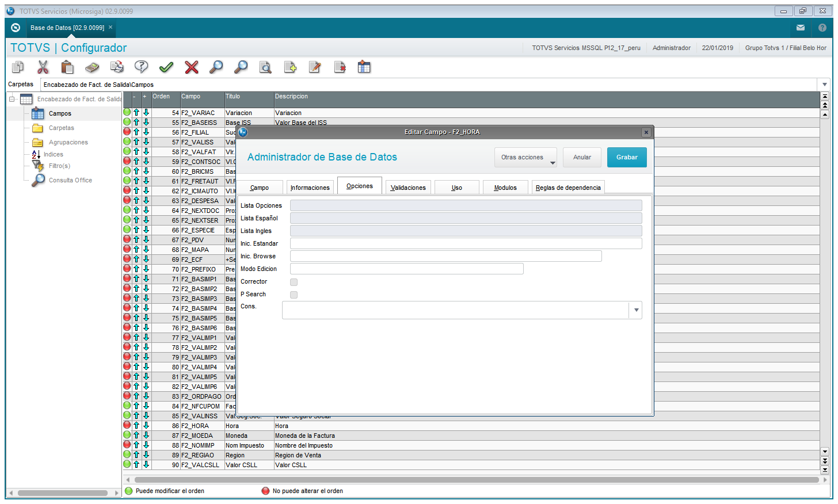Click the delete document icon
Image resolution: width=838 pixels, height=504 pixels.
click(x=340, y=67)
